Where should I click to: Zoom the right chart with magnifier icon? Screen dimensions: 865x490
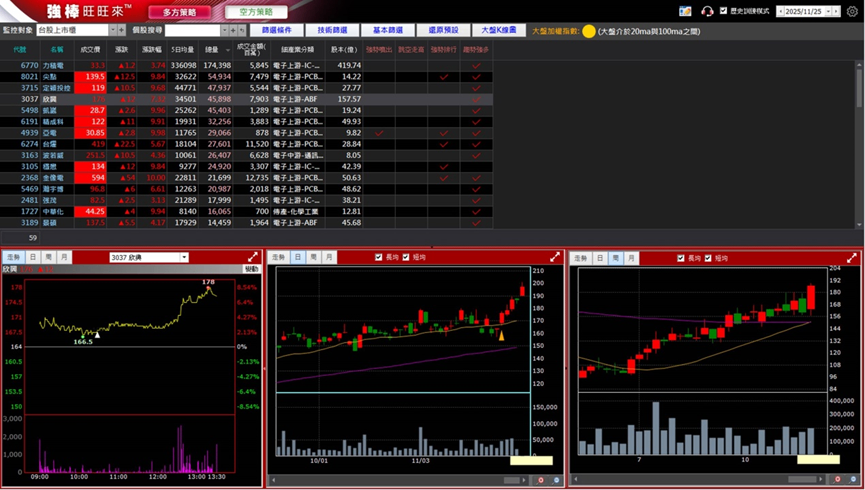[852, 480]
